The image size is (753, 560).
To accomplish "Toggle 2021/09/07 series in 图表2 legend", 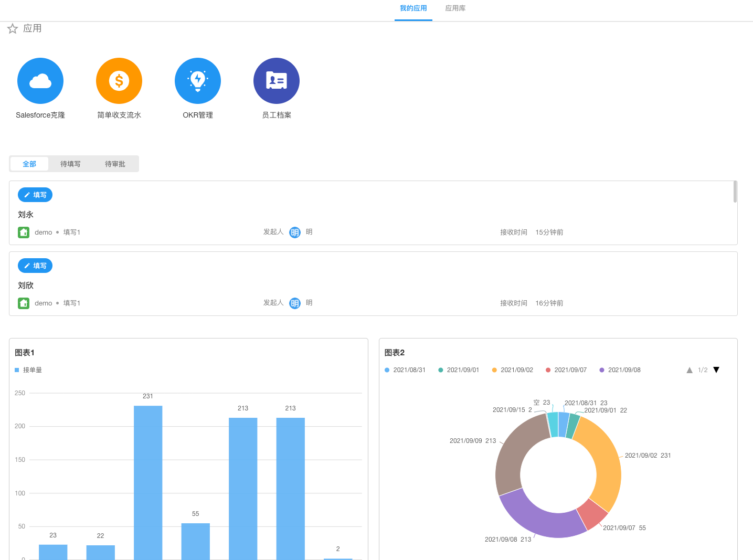I will point(566,370).
